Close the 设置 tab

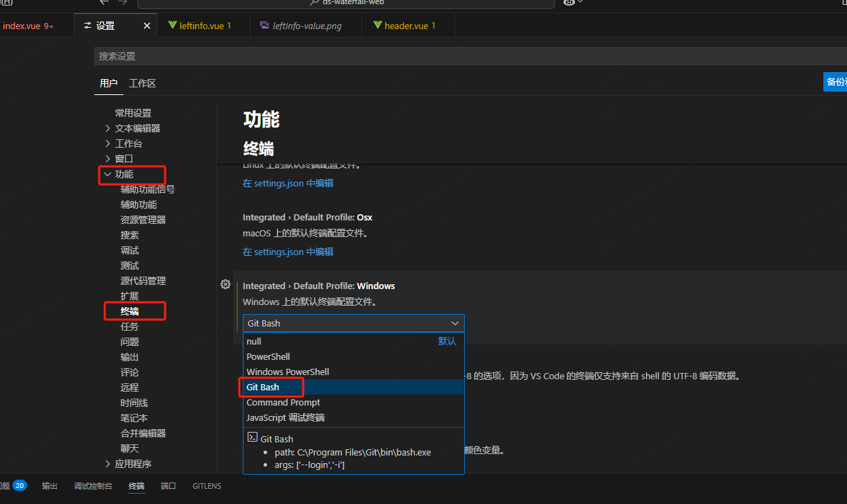146,25
